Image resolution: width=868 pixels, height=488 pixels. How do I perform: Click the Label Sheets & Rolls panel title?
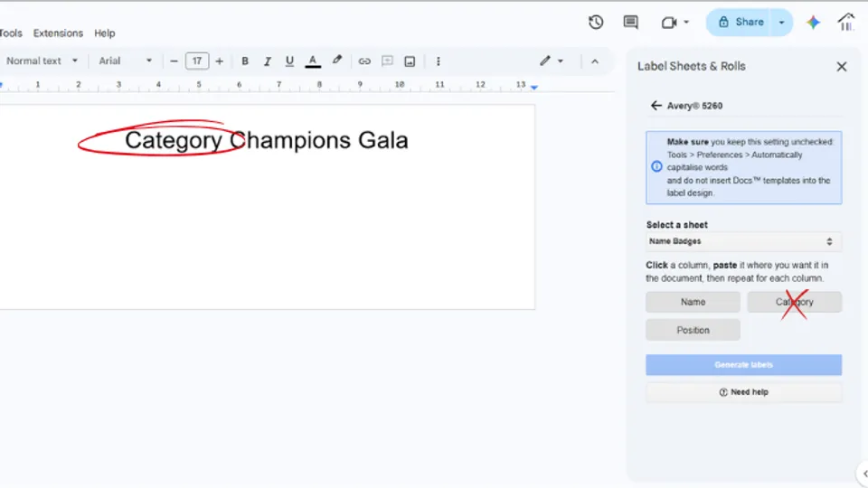[x=692, y=66]
